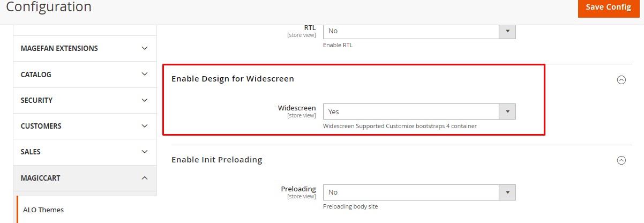Open the Widescreen dropdown

[411, 111]
